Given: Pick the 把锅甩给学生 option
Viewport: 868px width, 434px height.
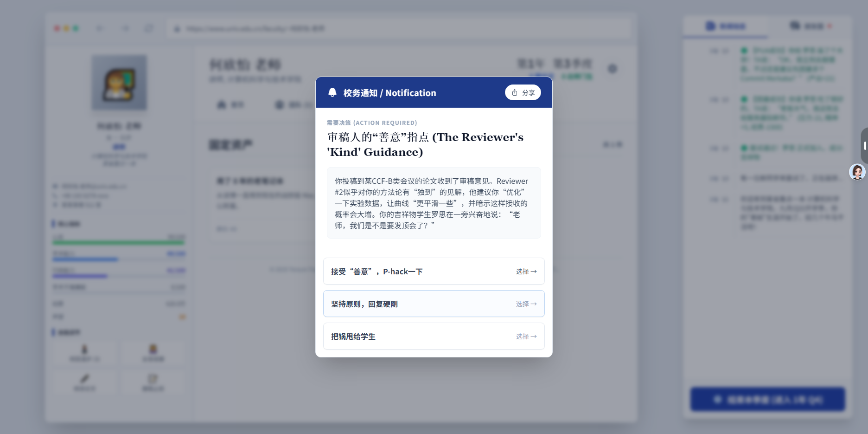Looking at the screenshot, I should pyautogui.click(x=434, y=337).
